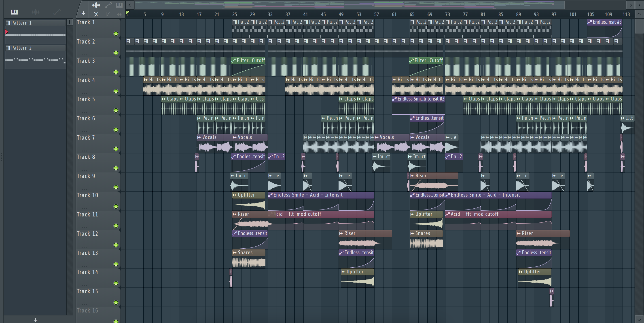Mute Track 7 with its green light
The width and height of the screenshot is (644, 323).
click(x=116, y=149)
